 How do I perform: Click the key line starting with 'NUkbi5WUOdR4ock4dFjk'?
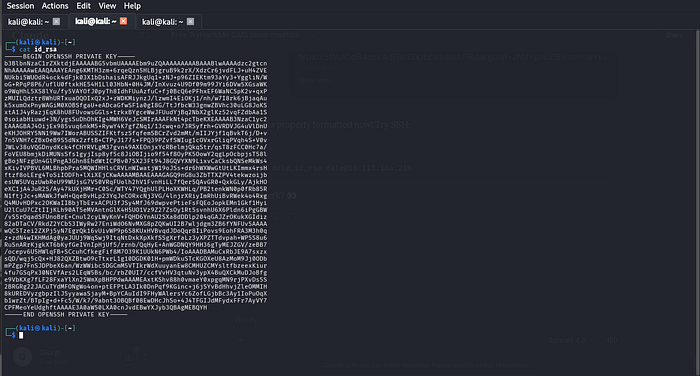tap(136, 77)
